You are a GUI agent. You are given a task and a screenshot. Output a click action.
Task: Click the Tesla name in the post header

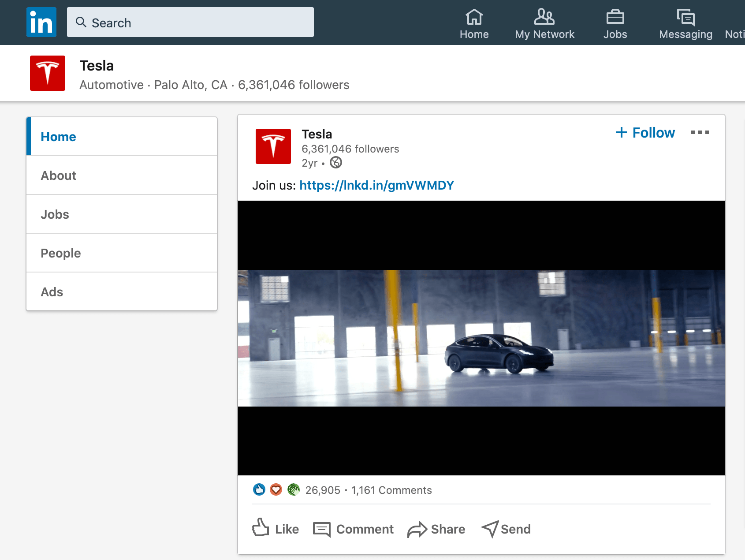[x=317, y=134]
